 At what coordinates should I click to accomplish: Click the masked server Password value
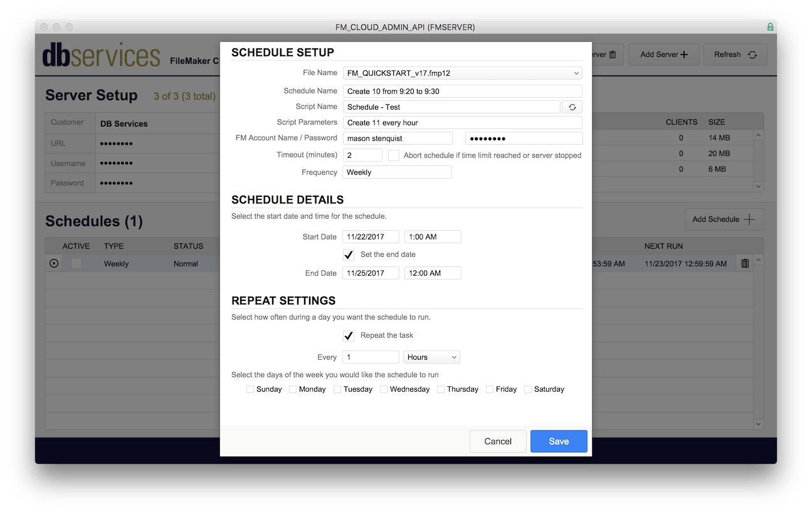click(x=116, y=183)
